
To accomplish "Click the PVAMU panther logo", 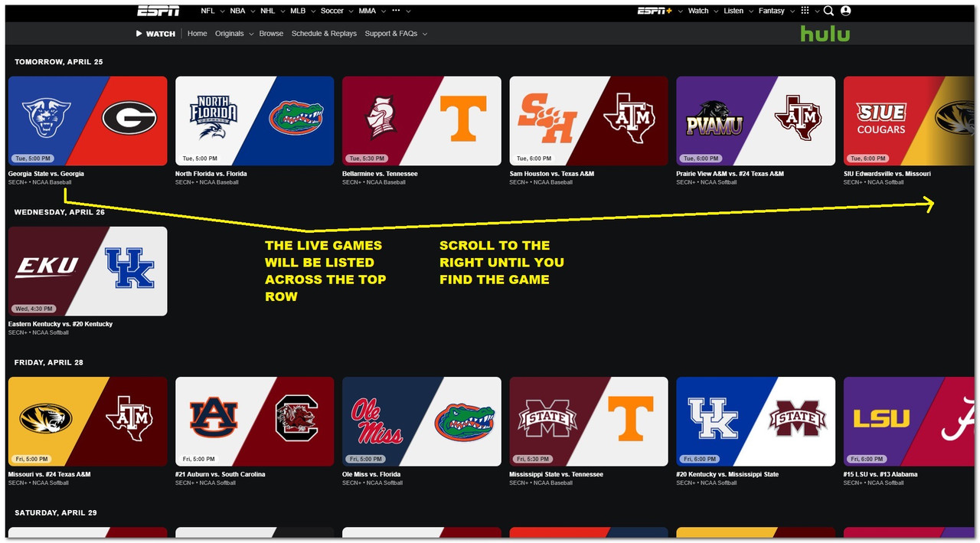I will pos(714,119).
